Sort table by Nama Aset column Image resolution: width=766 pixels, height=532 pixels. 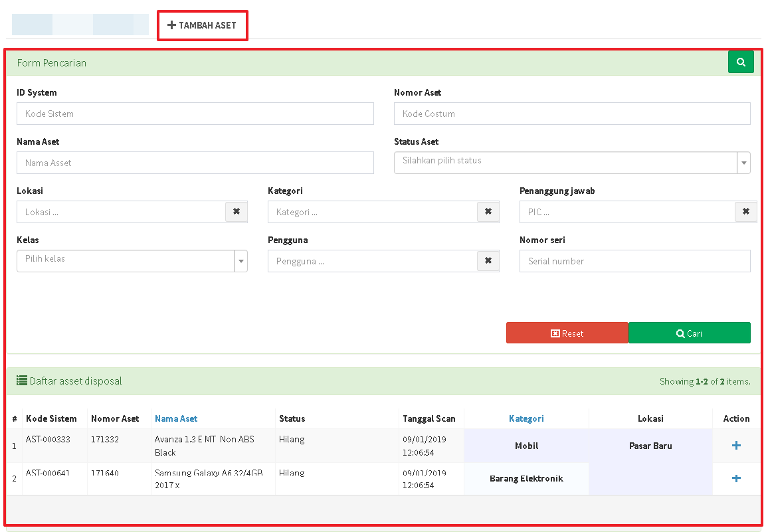coord(176,418)
